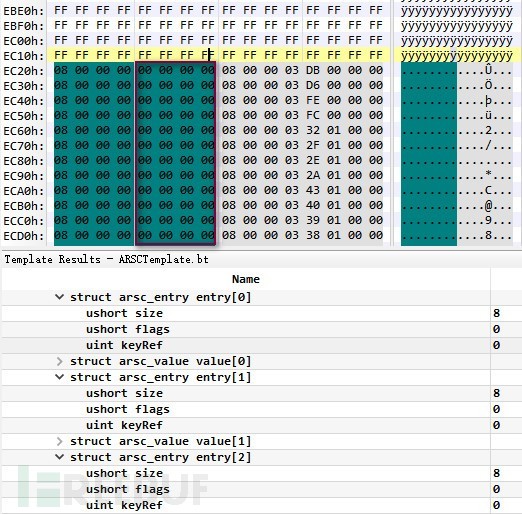
Task: Click the EC90h address label
Action: (24, 176)
